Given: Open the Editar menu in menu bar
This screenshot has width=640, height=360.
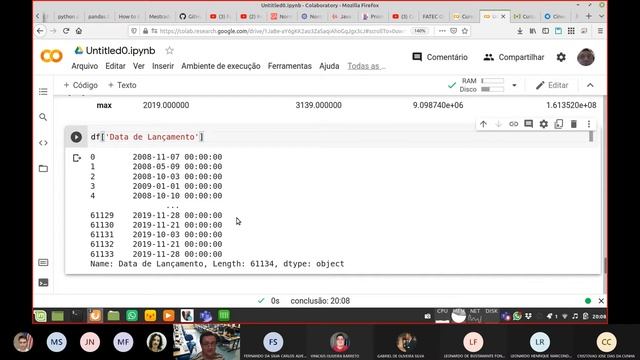Looking at the screenshot, I should (116, 66).
